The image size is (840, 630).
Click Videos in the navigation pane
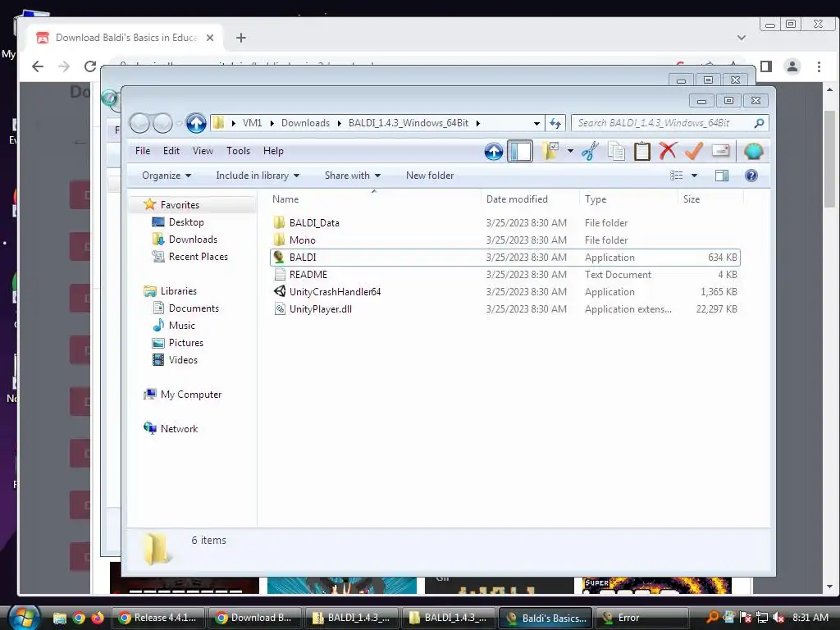pyautogui.click(x=183, y=360)
